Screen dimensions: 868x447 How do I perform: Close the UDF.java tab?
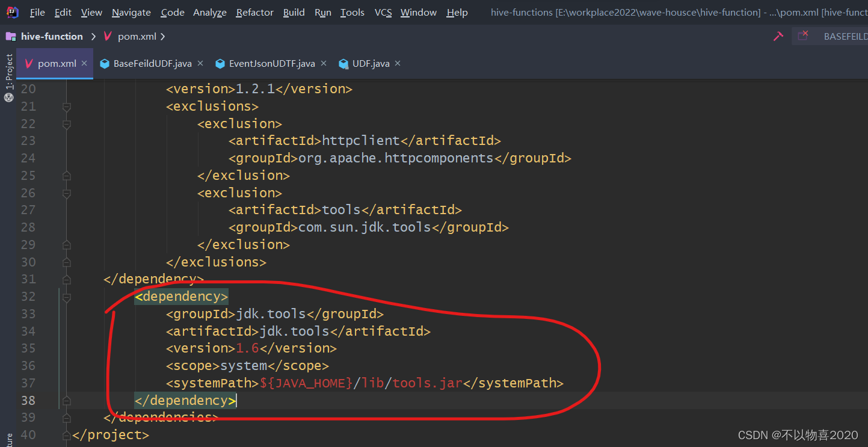pyautogui.click(x=398, y=63)
